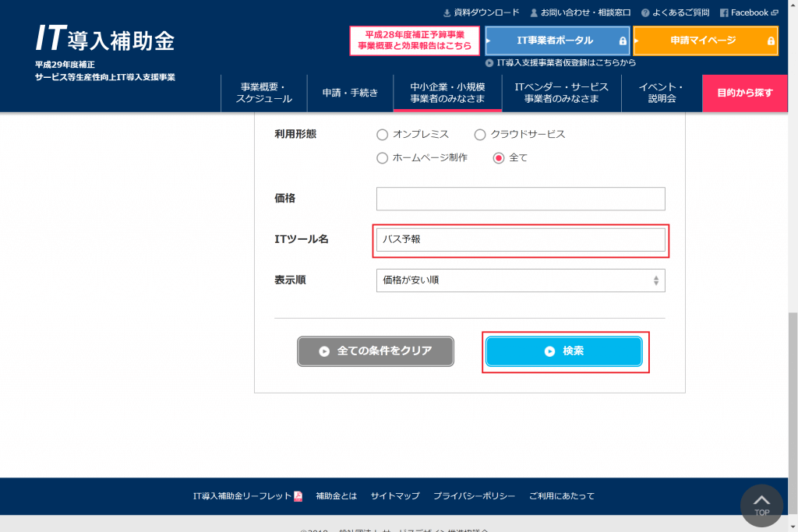
Task: Click the ITツール名 text field
Action: (521, 239)
